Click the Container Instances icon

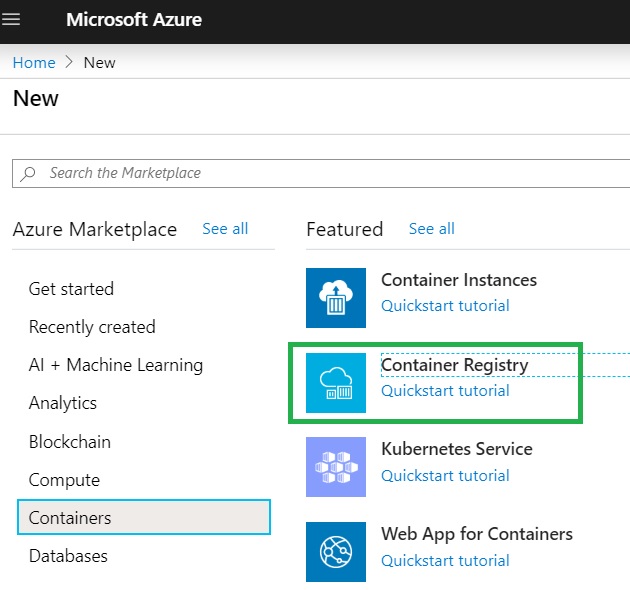336,297
